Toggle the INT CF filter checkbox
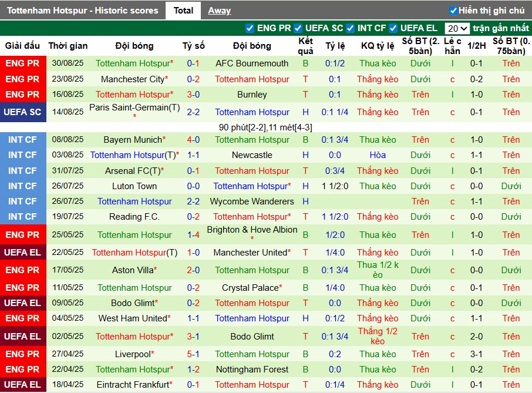 (x=351, y=28)
